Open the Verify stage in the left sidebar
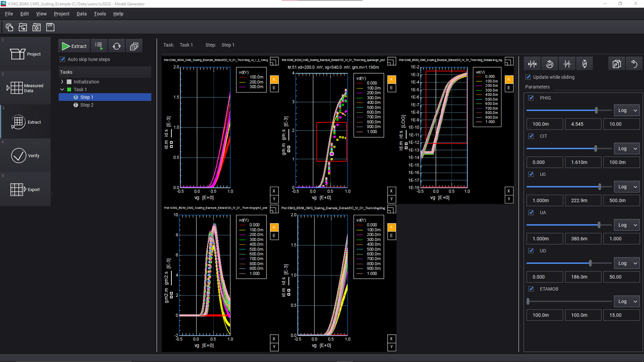The width and height of the screenshot is (644, 362). 25,156
